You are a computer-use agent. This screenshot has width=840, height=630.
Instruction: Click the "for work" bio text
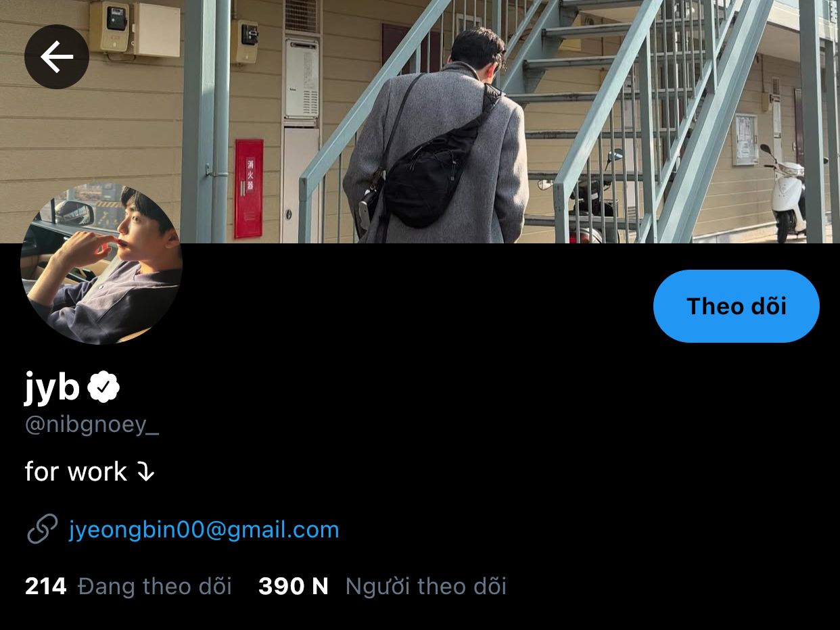coord(76,472)
